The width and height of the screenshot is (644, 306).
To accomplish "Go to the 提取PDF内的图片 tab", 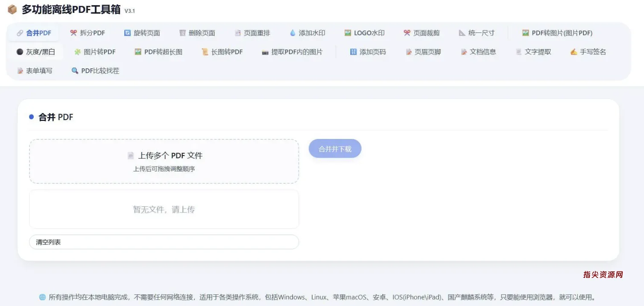I will tap(293, 52).
